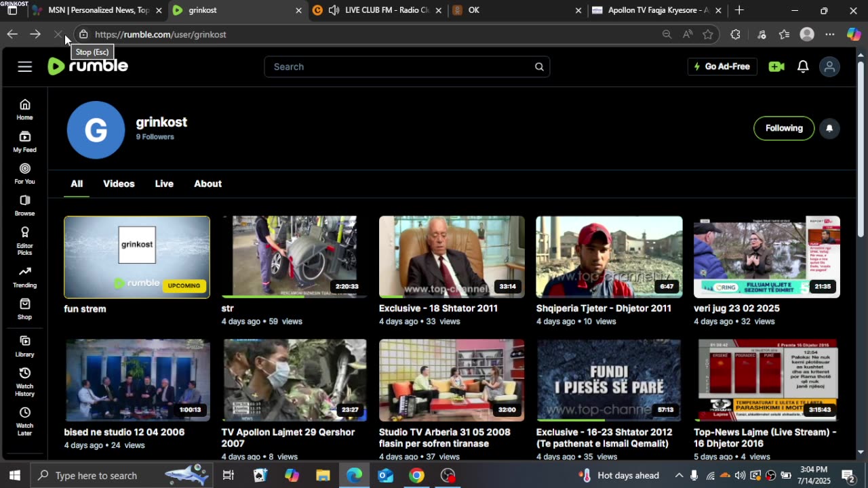This screenshot has height=488, width=868.
Task: Open Trending in the sidebar
Action: point(24,277)
